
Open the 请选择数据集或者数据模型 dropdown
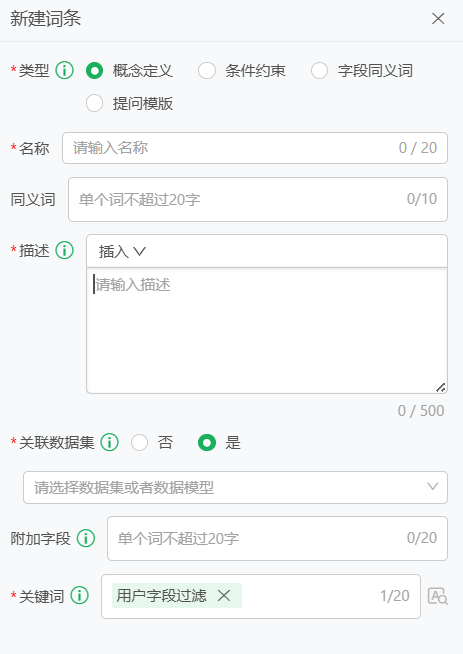pyautogui.click(x=235, y=487)
